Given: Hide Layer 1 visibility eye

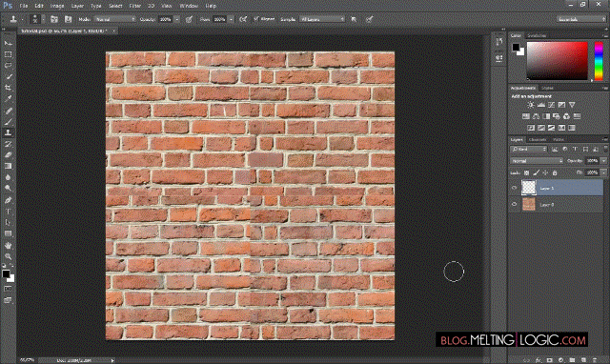Looking at the screenshot, I should [x=514, y=189].
